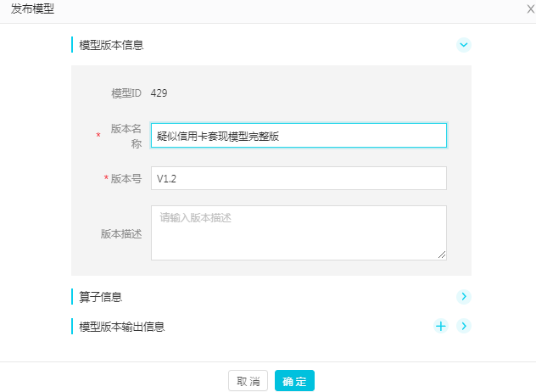Close the 发布模型 dialog with X
Screen dimensions: 536x392
(530, 8)
